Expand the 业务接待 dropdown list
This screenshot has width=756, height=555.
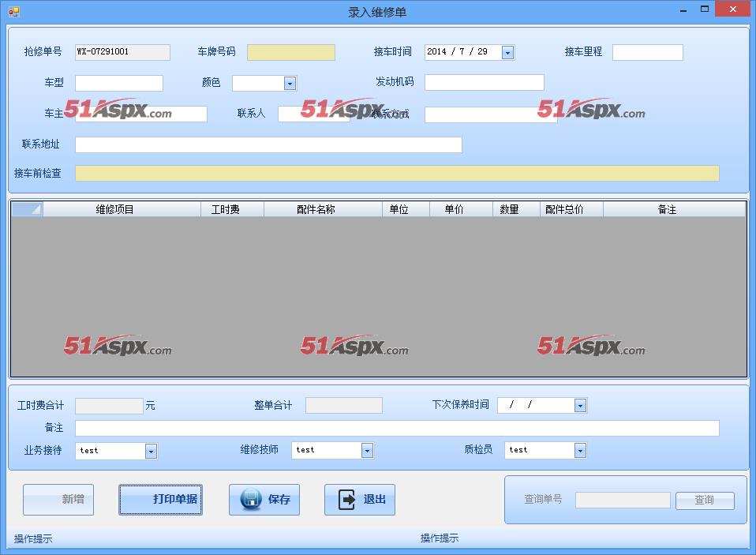click(x=151, y=451)
